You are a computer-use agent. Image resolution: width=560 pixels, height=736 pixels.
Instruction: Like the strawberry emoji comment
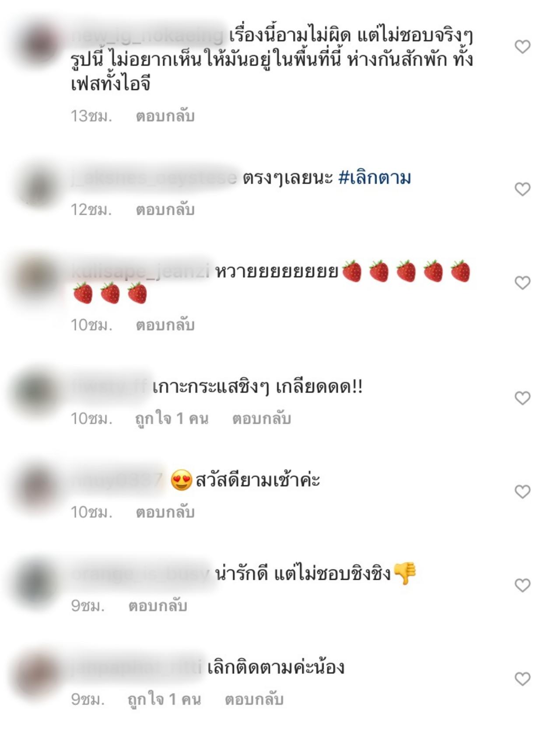(522, 283)
